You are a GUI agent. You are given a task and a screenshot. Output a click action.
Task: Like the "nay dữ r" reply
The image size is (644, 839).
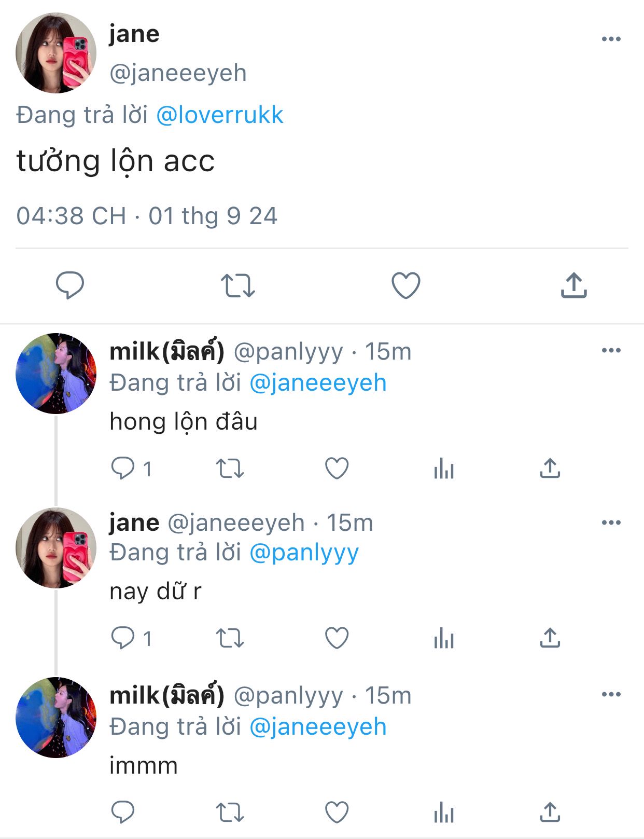point(337,638)
